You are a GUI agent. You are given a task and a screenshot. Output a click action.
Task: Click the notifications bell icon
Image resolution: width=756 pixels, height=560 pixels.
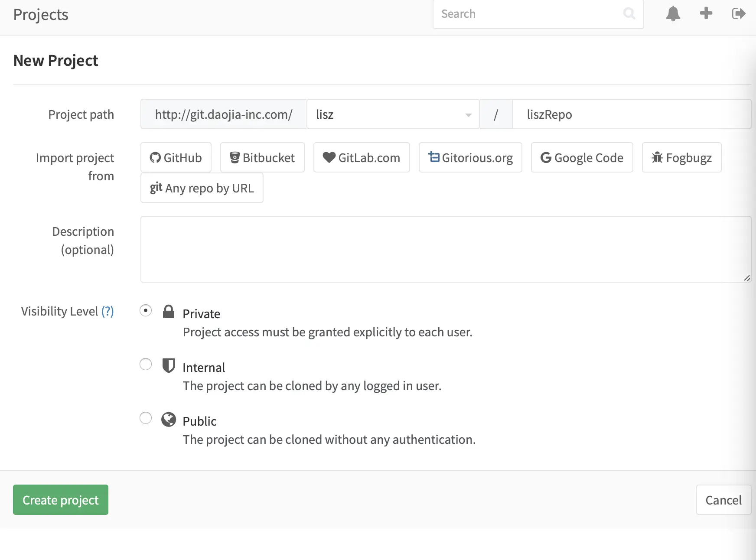[x=673, y=14]
